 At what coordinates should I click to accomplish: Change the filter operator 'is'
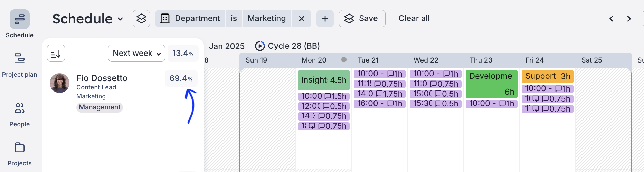pyautogui.click(x=234, y=19)
